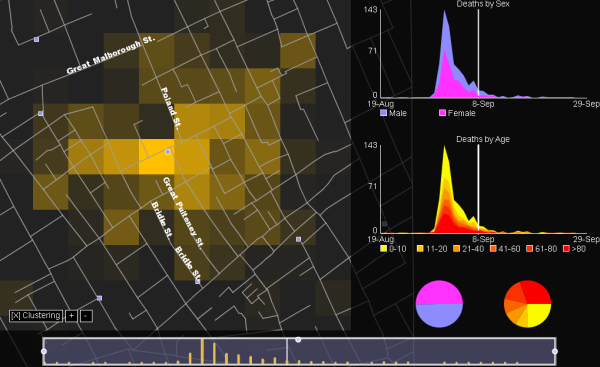Click the sex distribution pie chart

pos(439,304)
